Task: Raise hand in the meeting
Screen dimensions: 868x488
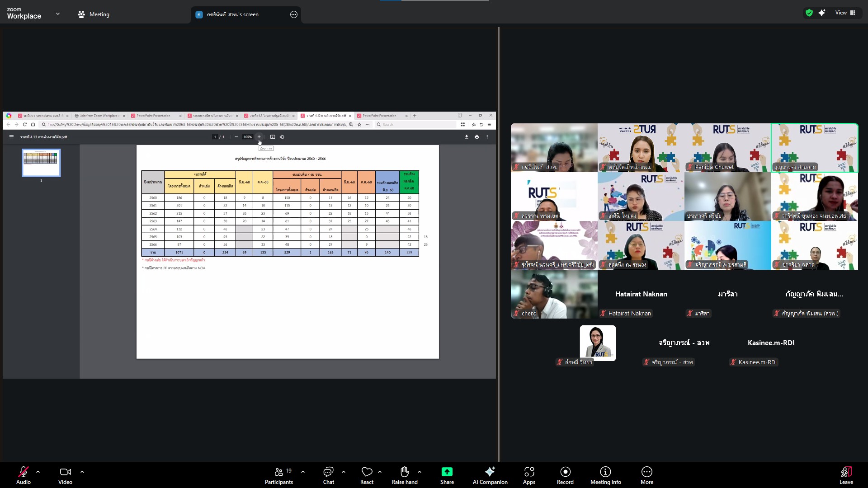Action: (x=405, y=475)
